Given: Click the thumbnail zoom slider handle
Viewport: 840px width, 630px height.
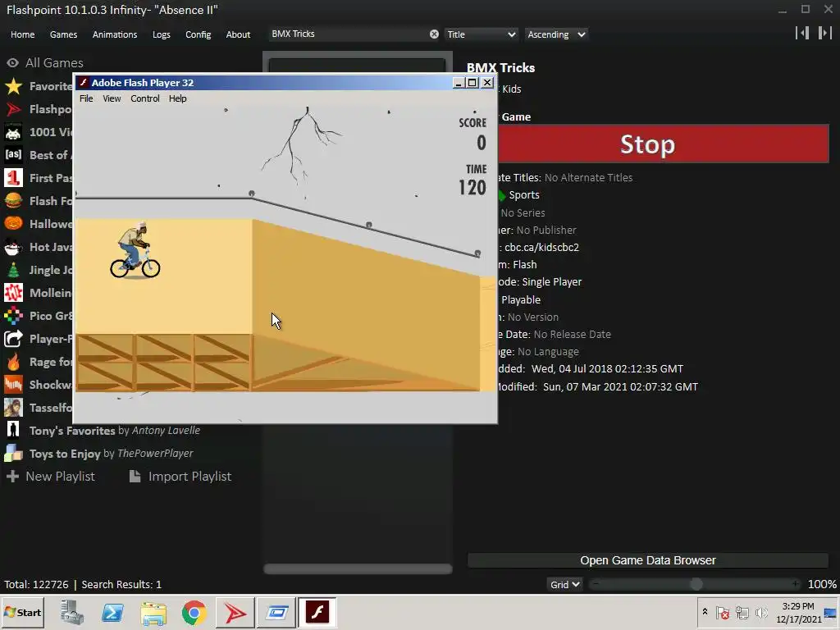Looking at the screenshot, I should 696,584.
